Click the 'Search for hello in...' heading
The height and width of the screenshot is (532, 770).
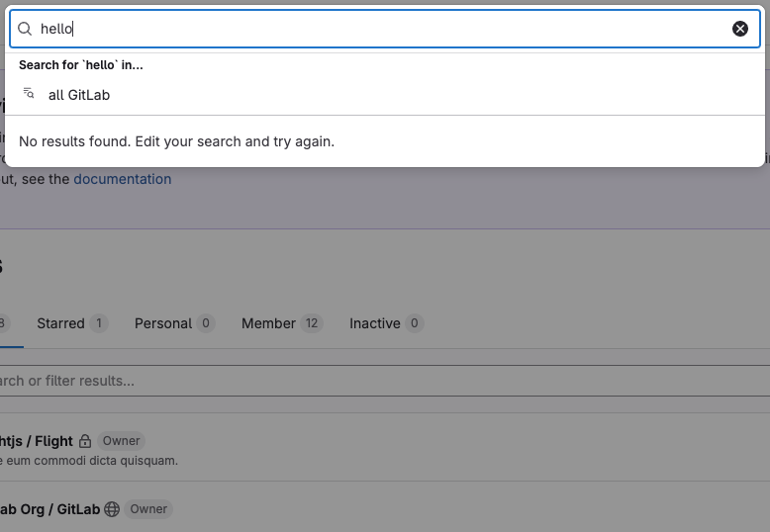(x=81, y=65)
